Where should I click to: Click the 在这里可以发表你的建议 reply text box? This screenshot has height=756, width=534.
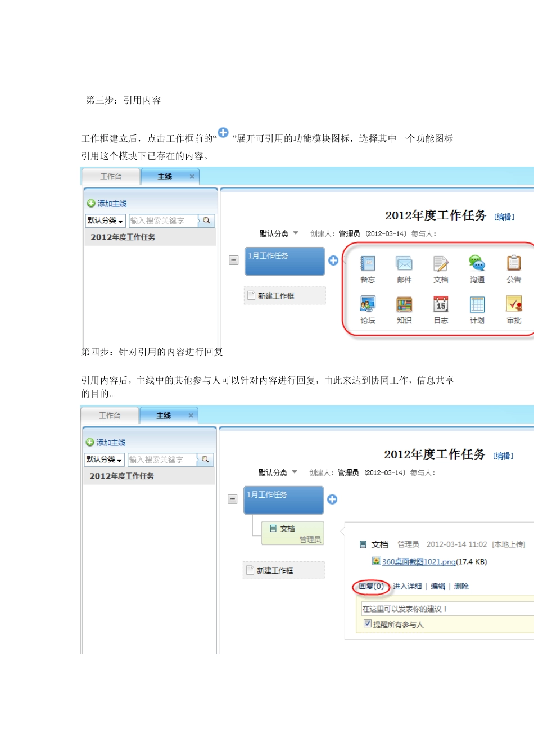447,609
